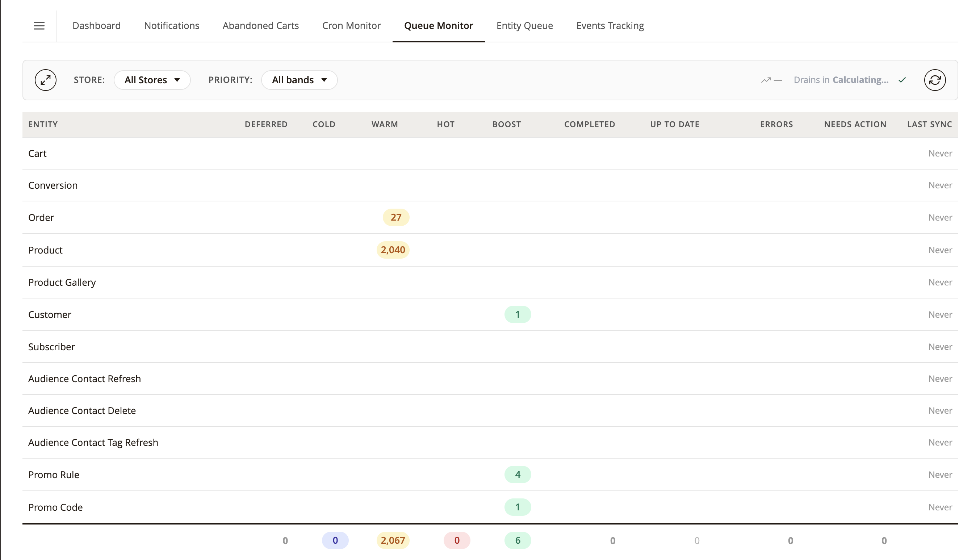Open the Abandoned Carts tab
This screenshot has height=560, width=980.
(x=260, y=26)
